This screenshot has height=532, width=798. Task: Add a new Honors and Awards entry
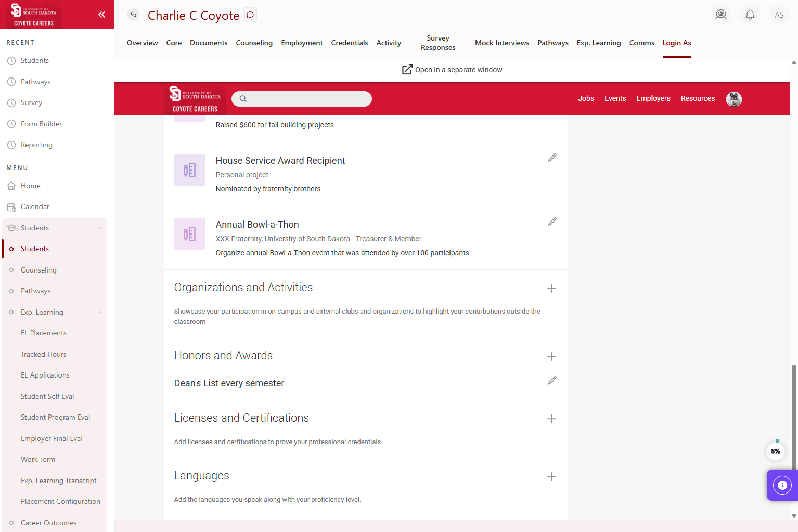coord(552,356)
